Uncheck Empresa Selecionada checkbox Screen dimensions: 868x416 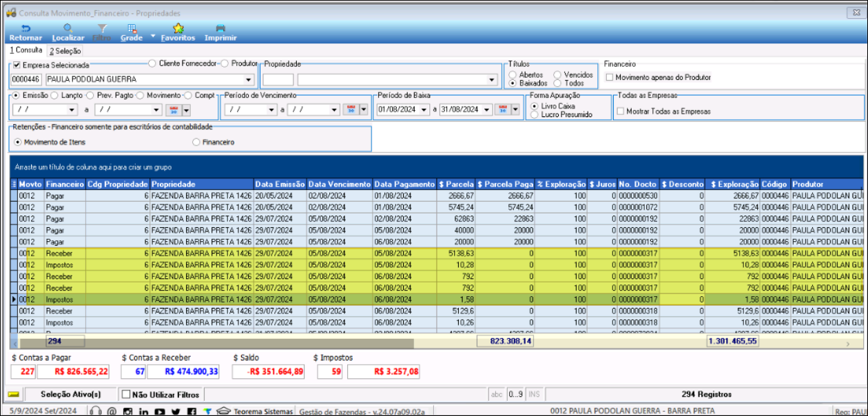(17, 65)
